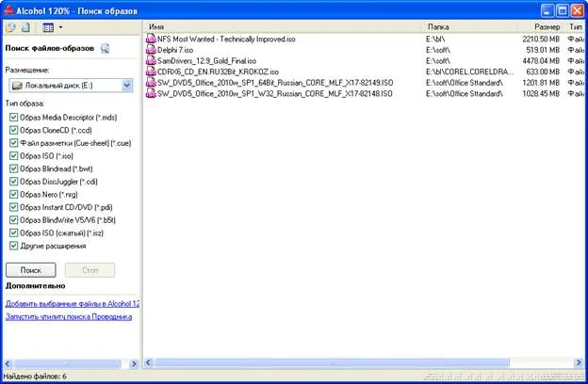This screenshot has width=588, height=384.
Task: Click left panel horizontal scrollbar thumb
Action: (x=68, y=364)
